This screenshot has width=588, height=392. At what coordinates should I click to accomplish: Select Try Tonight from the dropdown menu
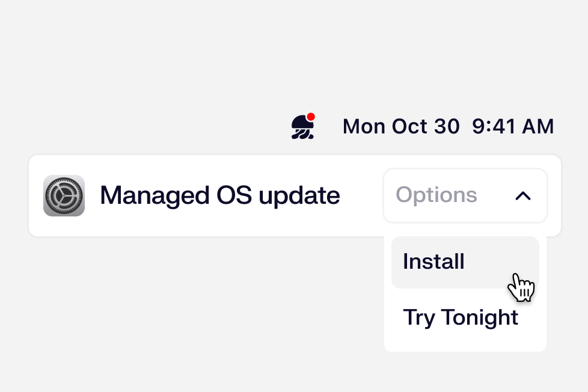tap(461, 317)
